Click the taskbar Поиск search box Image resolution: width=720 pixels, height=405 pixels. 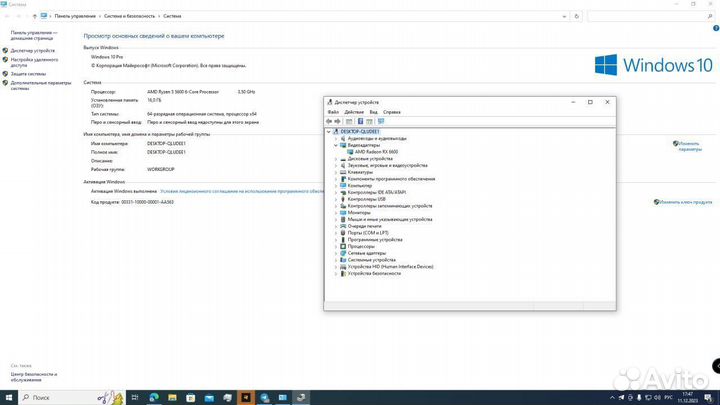[x=73, y=397]
